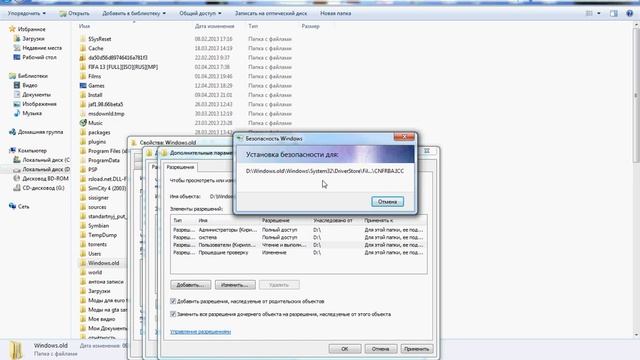Click the Локальный диск (C drive icon
This screenshot has height=360, width=640.
pos(17,160)
